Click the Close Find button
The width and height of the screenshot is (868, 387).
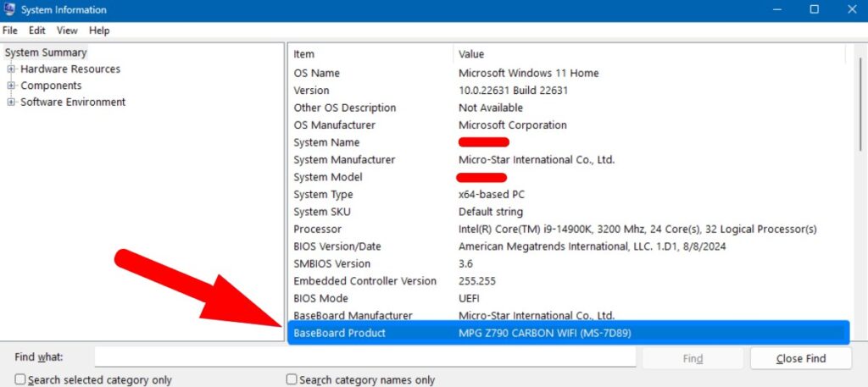point(801,358)
